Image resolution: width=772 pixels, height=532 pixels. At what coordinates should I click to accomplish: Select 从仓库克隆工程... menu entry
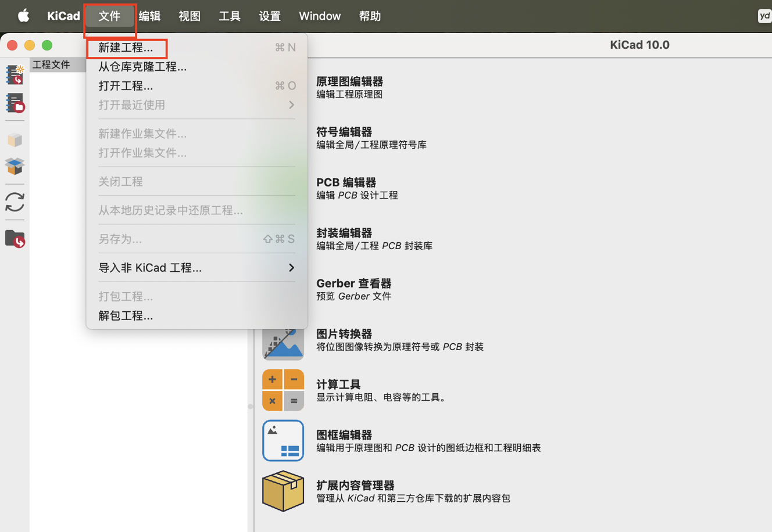coord(196,67)
